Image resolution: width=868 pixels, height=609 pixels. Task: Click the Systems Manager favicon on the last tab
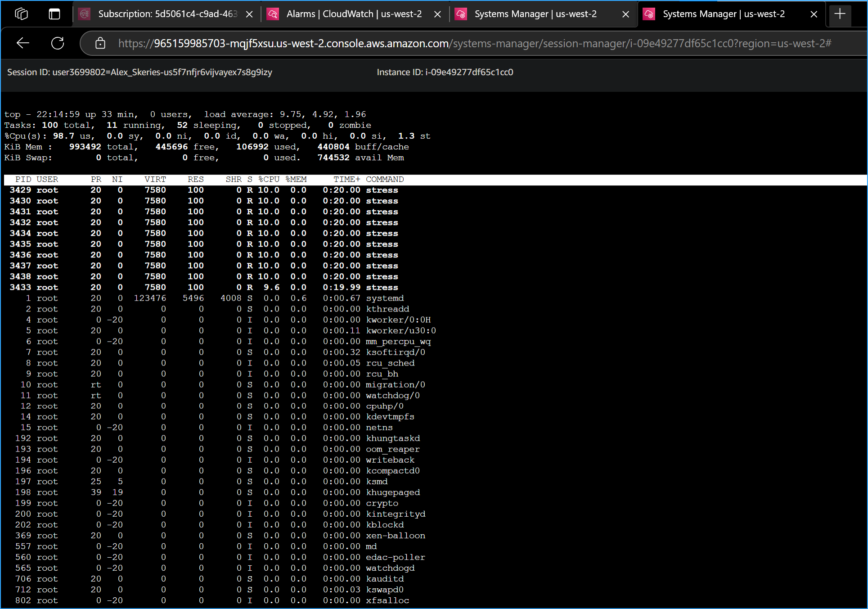(x=649, y=14)
